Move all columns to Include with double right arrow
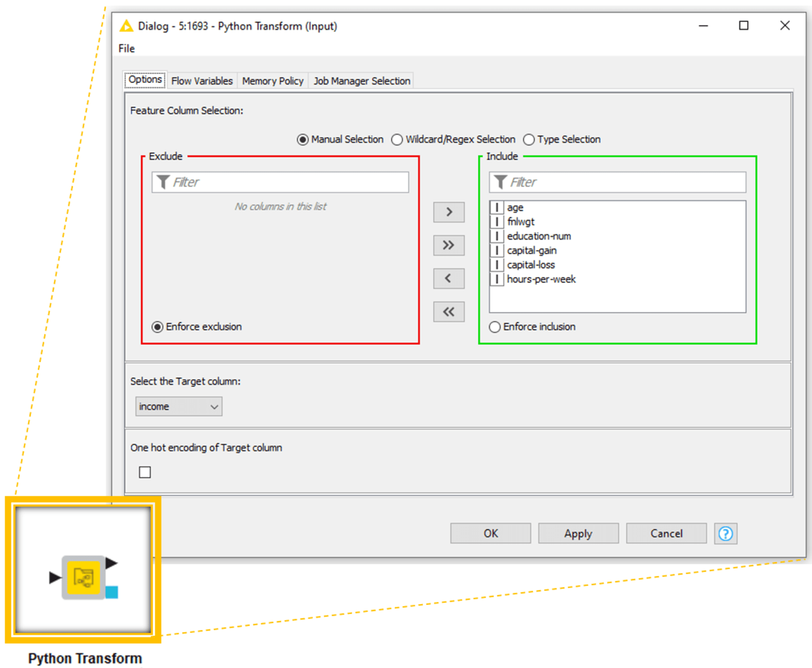Image resolution: width=812 pixels, height=668 pixels. tap(449, 245)
